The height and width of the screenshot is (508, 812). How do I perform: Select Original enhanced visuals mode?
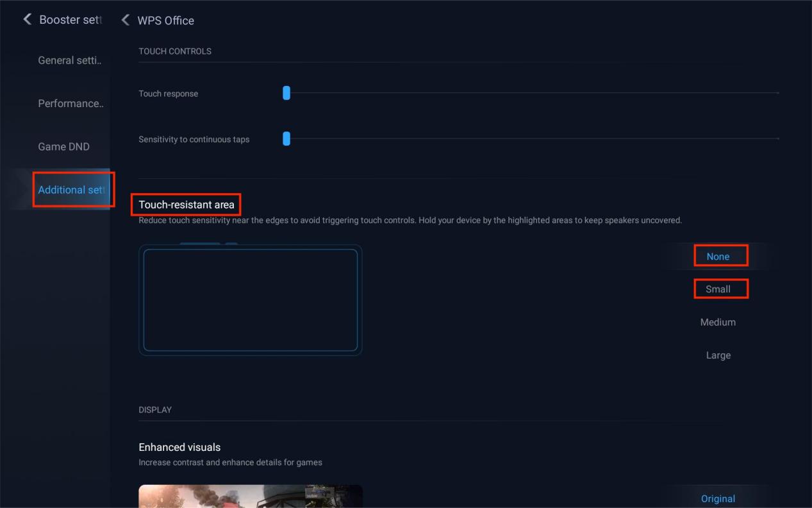point(718,498)
